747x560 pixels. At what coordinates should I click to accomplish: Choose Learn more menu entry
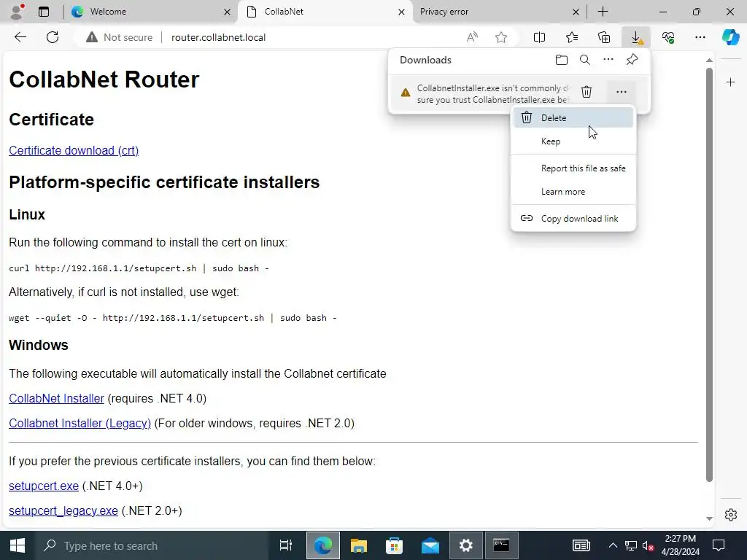click(x=573, y=192)
